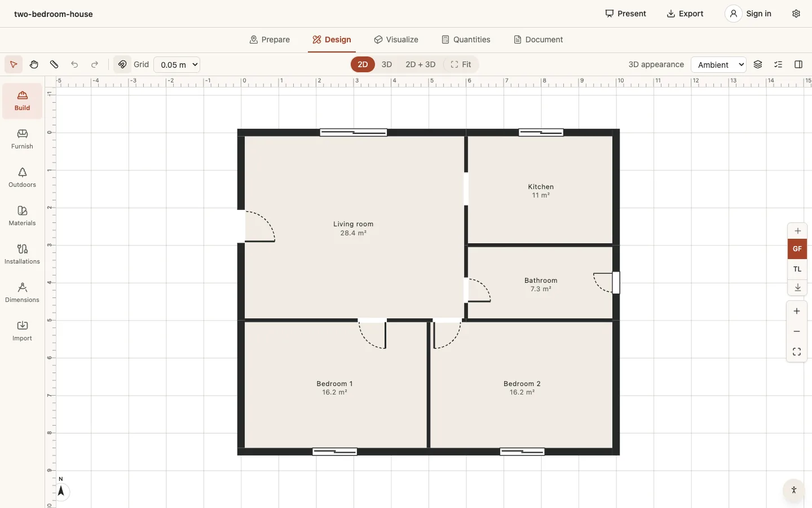Open the grid size dropdown
The image size is (812, 508).
click(x=177, y=64)
